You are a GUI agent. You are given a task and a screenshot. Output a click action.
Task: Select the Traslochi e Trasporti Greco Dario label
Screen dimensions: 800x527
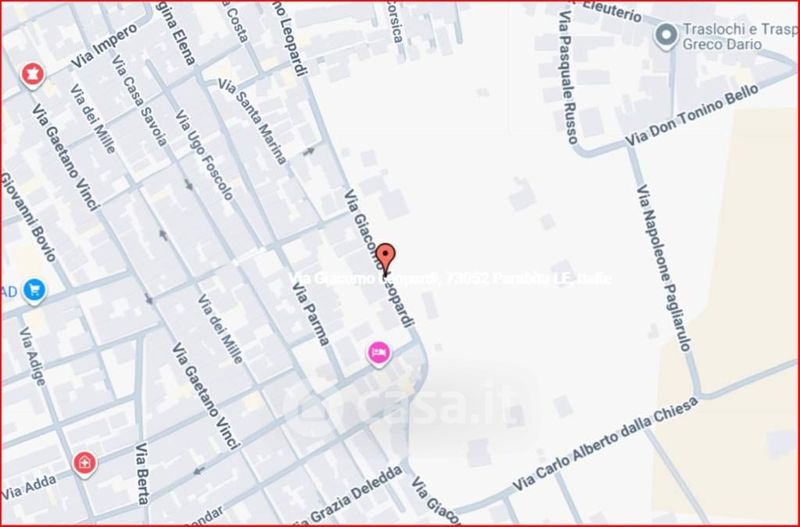[x=740, y=36]
